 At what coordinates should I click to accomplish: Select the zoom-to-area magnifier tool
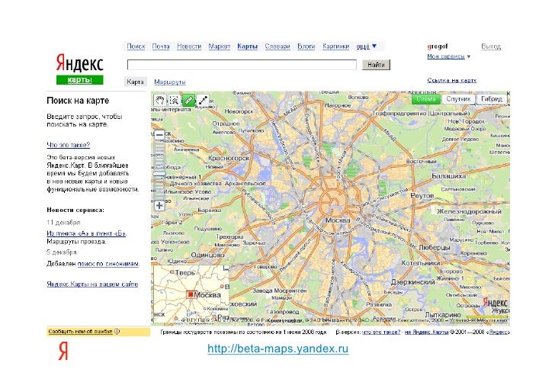click(174, 100)
